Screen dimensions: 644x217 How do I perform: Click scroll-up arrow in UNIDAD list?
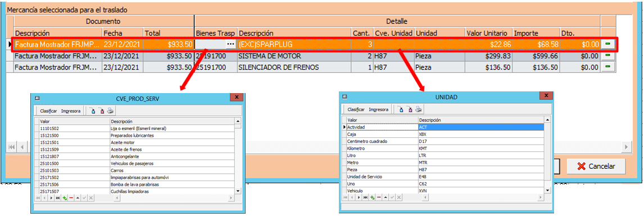click(x=547, y=120)
